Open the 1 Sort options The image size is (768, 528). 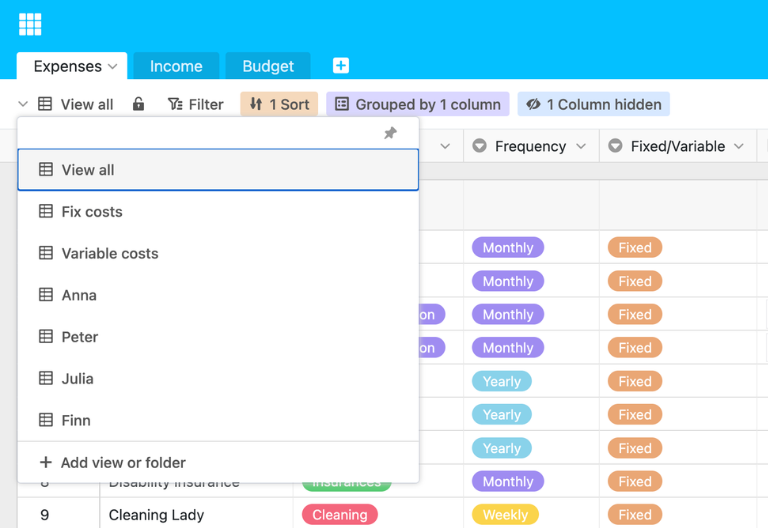click(279, 104)
